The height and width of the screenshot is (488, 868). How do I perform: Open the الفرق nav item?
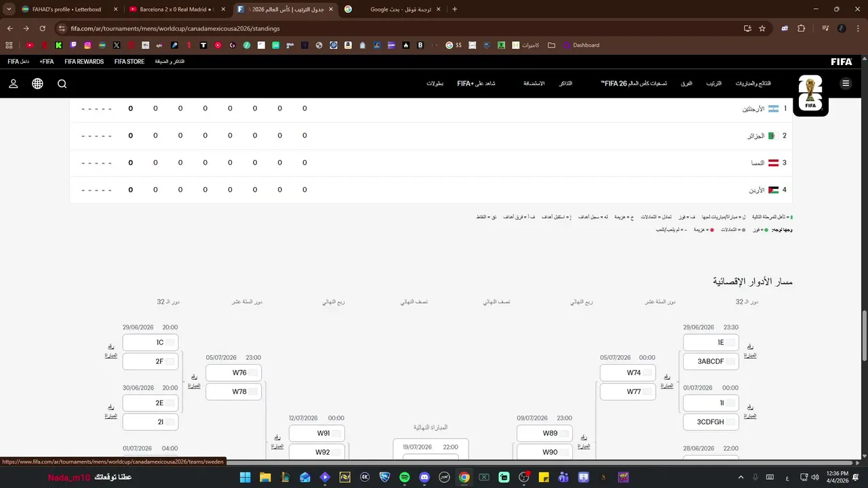coord(686,83)
